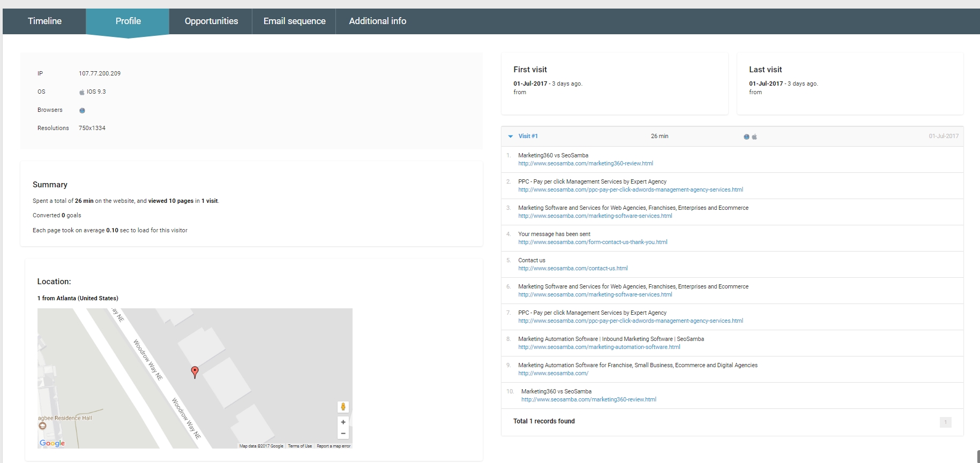Image resolution: width=980 pixels, height=463 pixels.
Task: Collapse the Visit #1 arrow
Action: [510, 136]
